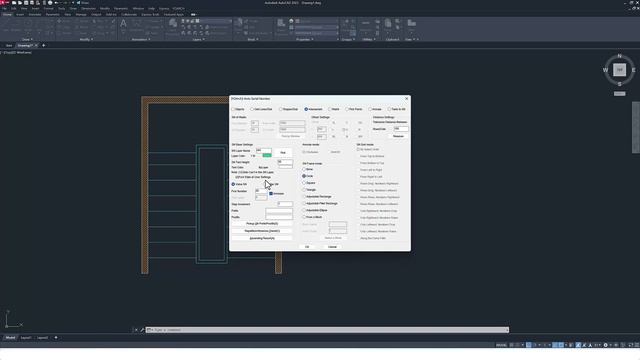Select the large Text A tool in Annotation
This screenshot has width=640, height=360.
[123, 24]
